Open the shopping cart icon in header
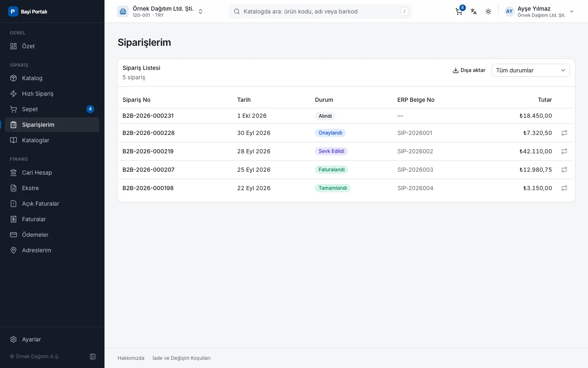 pyautogui.click(x=459, y=11)
